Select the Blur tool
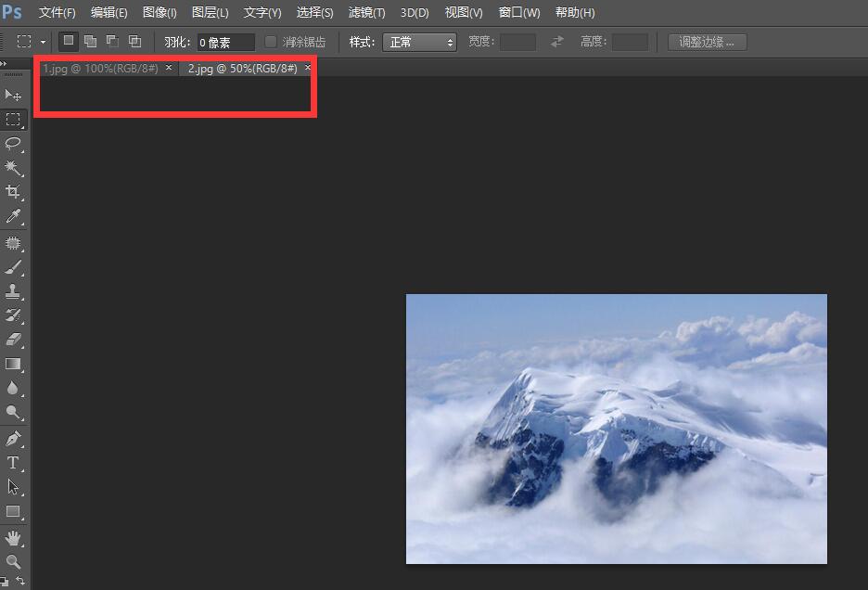This screenshot has height=590, width=868. click(13, 388)
